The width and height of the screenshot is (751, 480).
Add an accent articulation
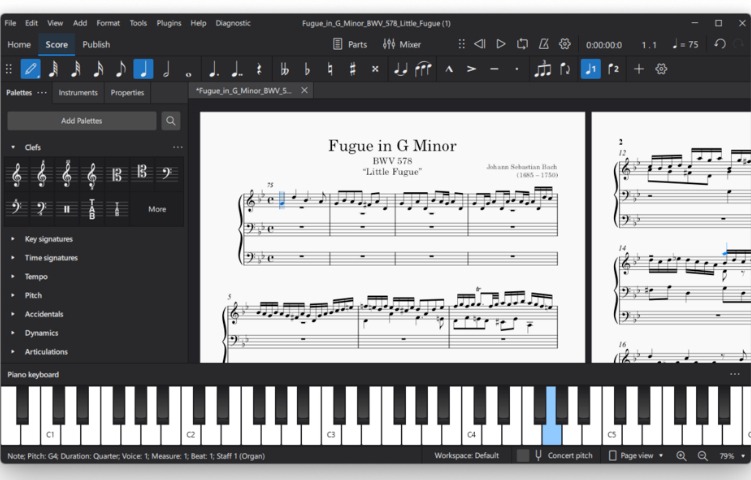point(471,69)
